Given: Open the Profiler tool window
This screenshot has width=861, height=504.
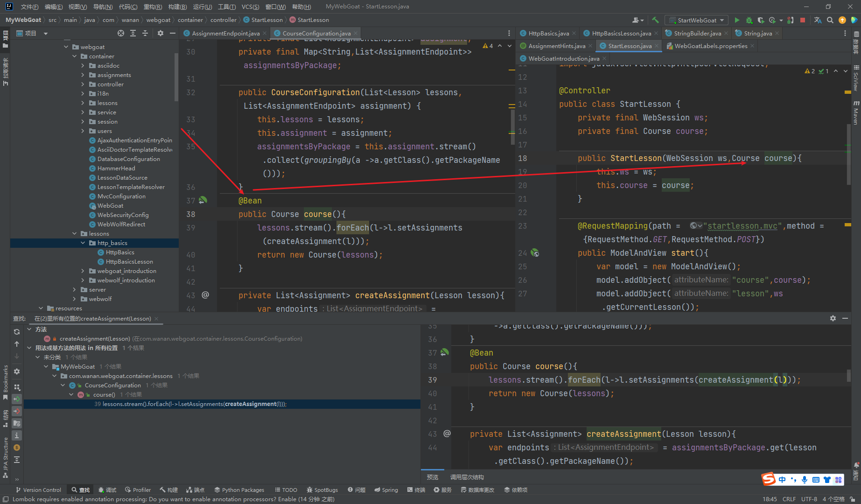Looking at the screenshot, I should [138, 490].
